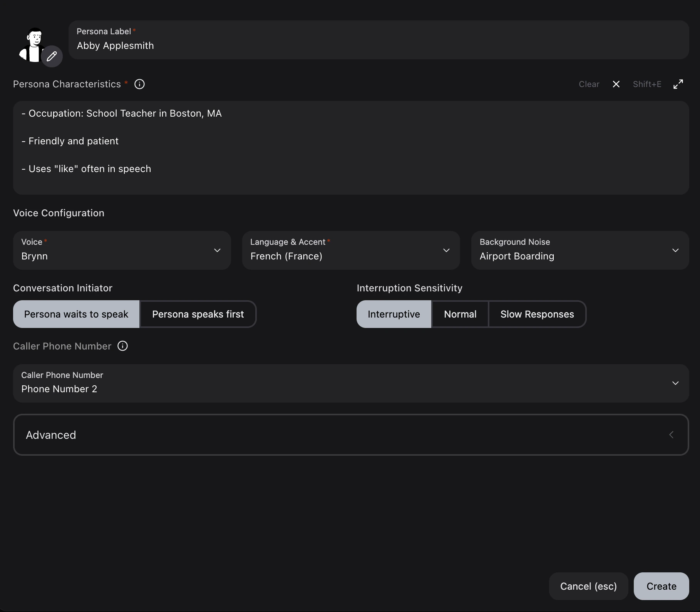The image size is (700, 612).
Task: Set interruption sensitivity to Slow Responses
Action: click(x=537, y=314)
